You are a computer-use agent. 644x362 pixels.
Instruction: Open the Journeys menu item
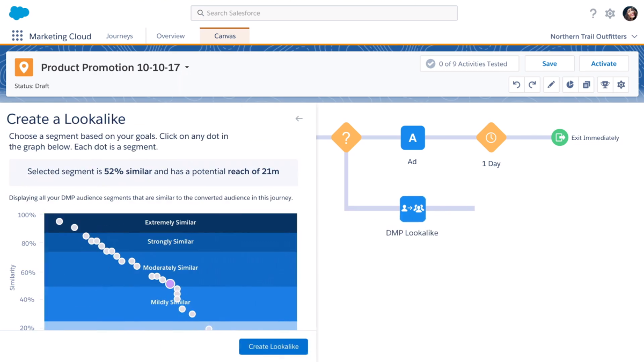pos(119,35)
